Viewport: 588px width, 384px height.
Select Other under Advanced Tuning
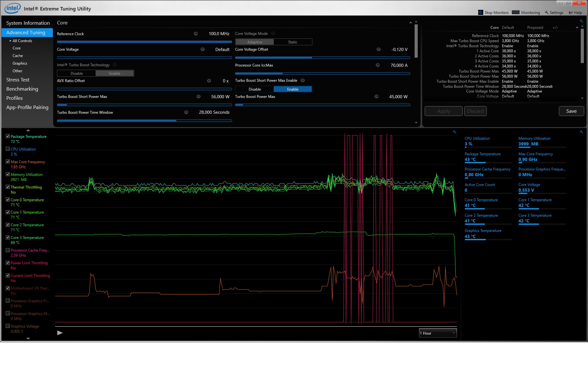point(17,71)
